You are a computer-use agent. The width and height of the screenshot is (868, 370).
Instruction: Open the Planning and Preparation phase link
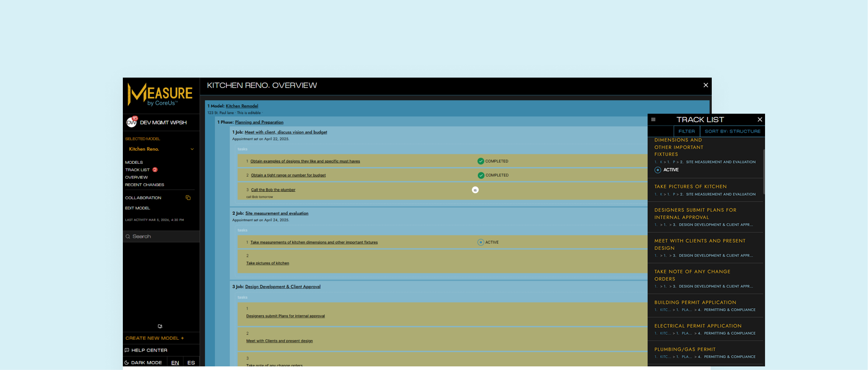click(259, 122)
